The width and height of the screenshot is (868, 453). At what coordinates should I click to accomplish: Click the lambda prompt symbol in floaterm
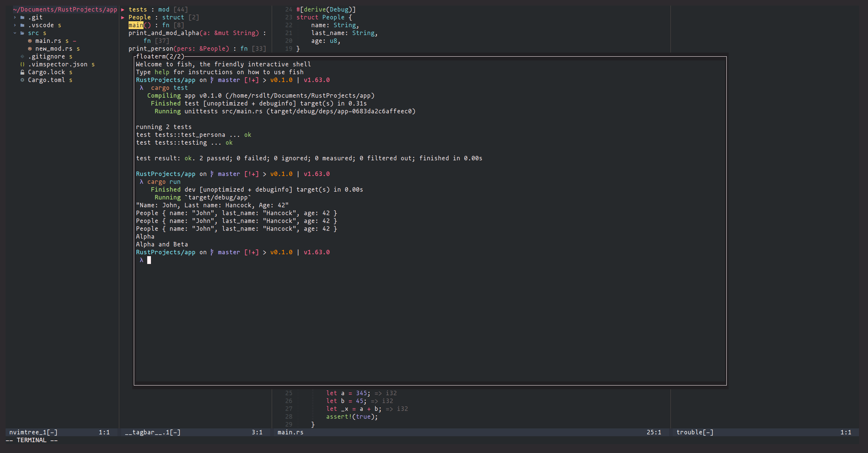[141, 260]
